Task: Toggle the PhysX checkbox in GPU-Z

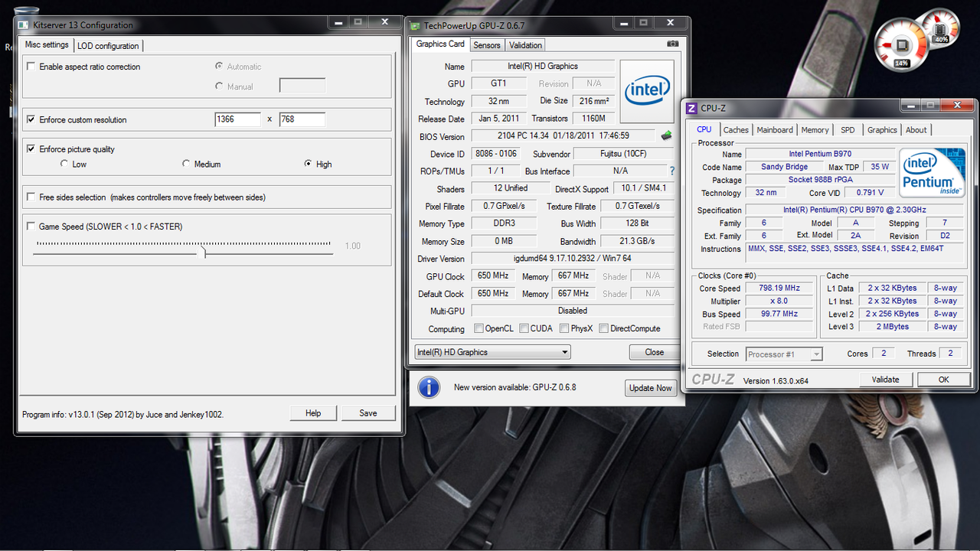Action: click(564, 328)
